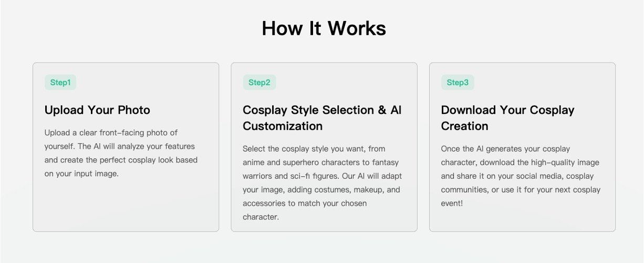Click the "Upload Your Photo" card title
The width and height of the screenshot is (644, 263).
click(97, 110)
